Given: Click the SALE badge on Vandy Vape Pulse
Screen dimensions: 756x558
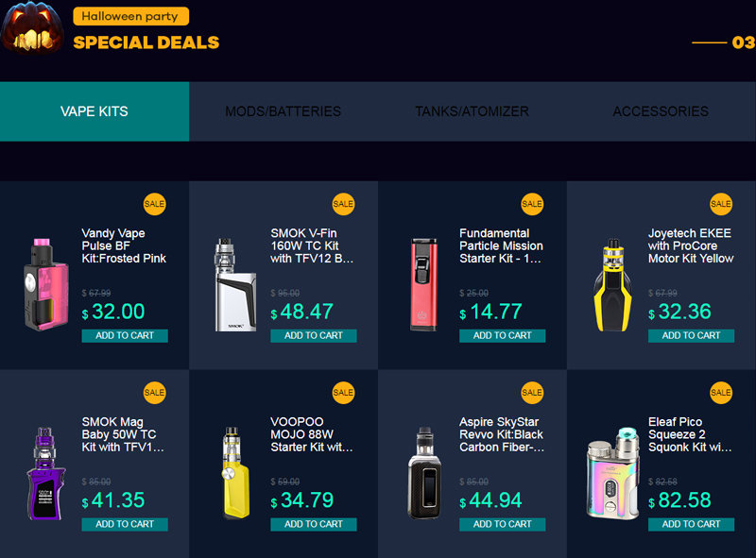Looking at the screenshot, I should 154,204.
